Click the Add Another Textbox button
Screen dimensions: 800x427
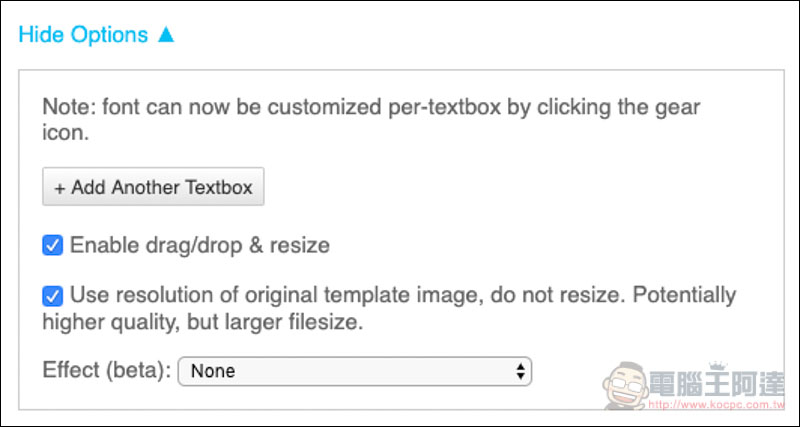point(153,187)
